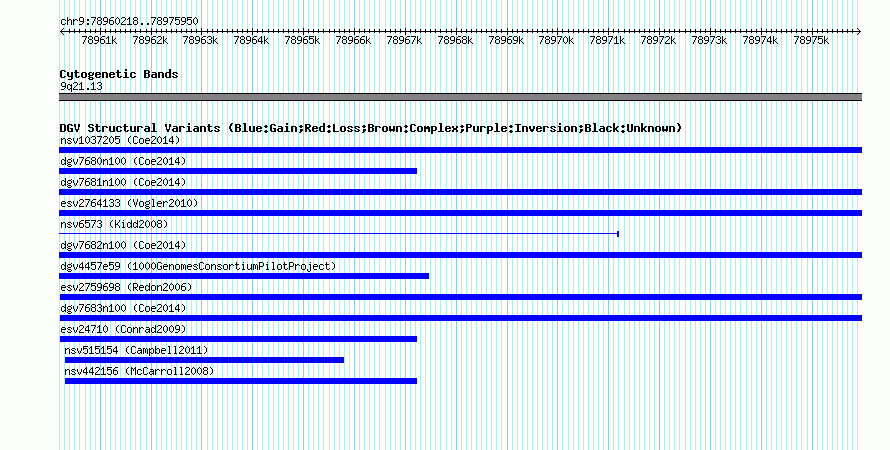Click the 78975k ruler mark
The image size is (890, 450).
[x=812, y=40]
